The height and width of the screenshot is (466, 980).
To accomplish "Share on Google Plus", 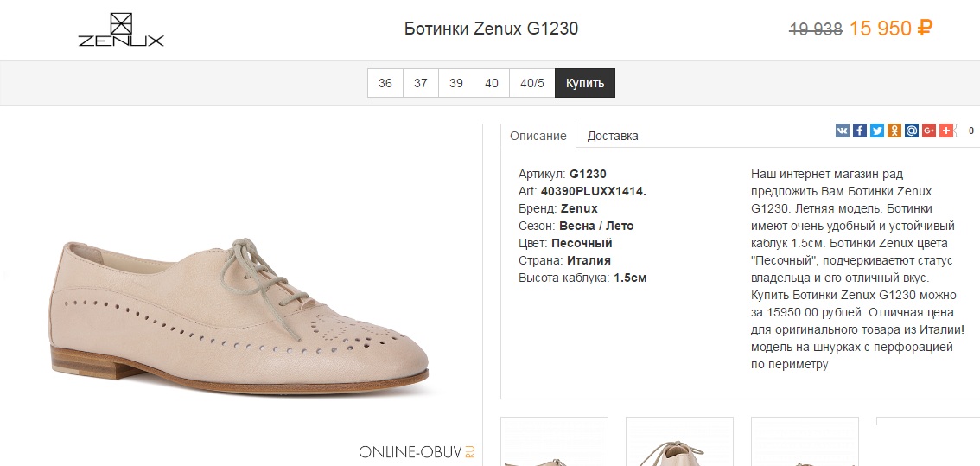I will coord(929,131).
